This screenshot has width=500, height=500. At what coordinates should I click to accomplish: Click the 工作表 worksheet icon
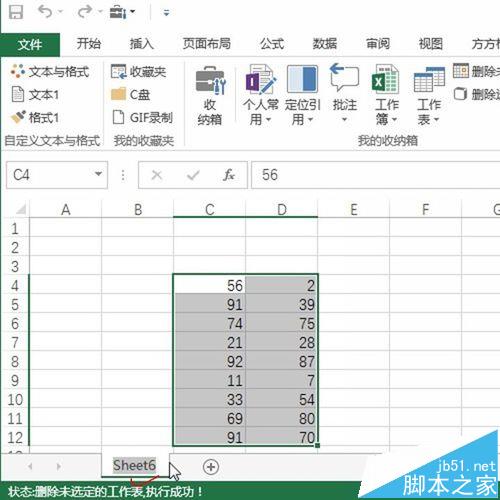coord(429,79)
